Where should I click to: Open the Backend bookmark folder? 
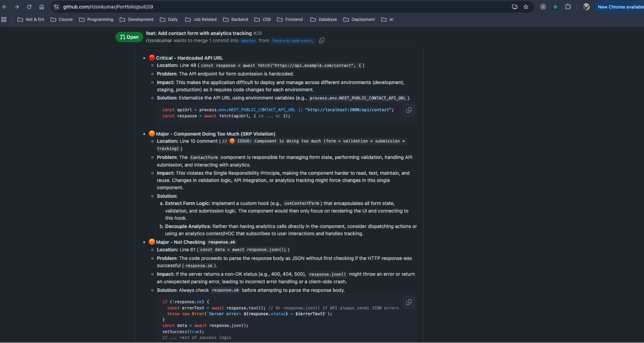pyautogui.click(x=235, y=19)
